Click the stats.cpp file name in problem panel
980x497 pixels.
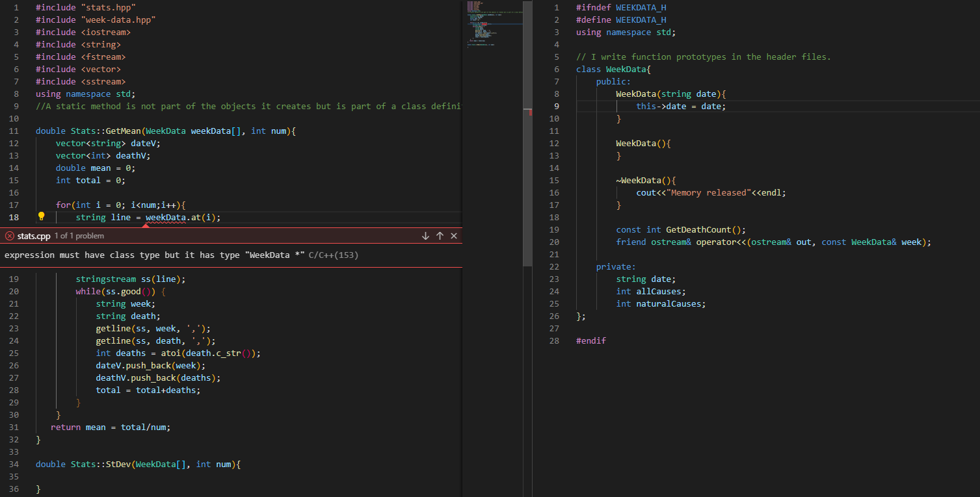point(34,236)
